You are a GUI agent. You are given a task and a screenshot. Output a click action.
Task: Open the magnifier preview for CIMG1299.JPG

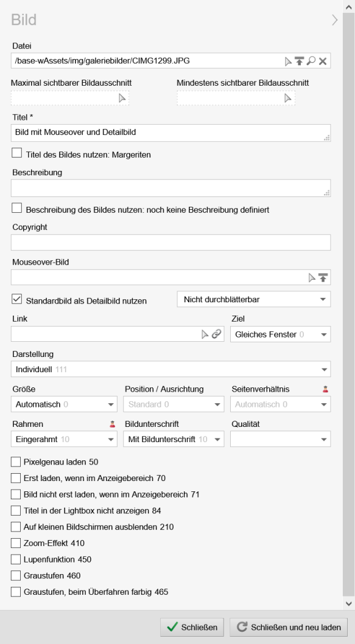312,61
